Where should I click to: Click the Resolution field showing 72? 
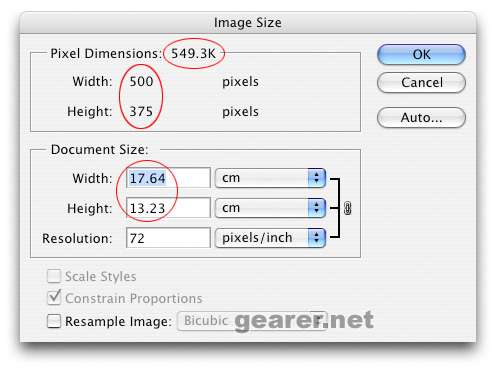[x=168, y=238]
